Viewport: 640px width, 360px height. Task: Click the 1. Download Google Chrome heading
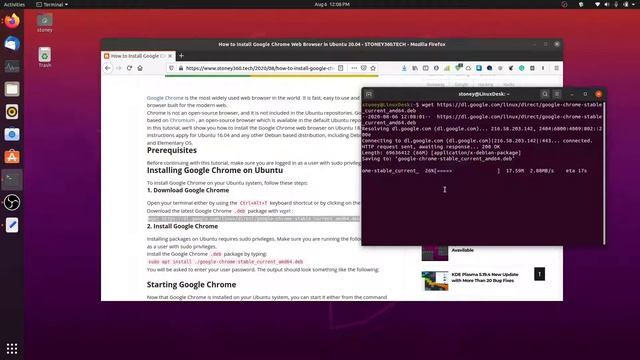188,190
